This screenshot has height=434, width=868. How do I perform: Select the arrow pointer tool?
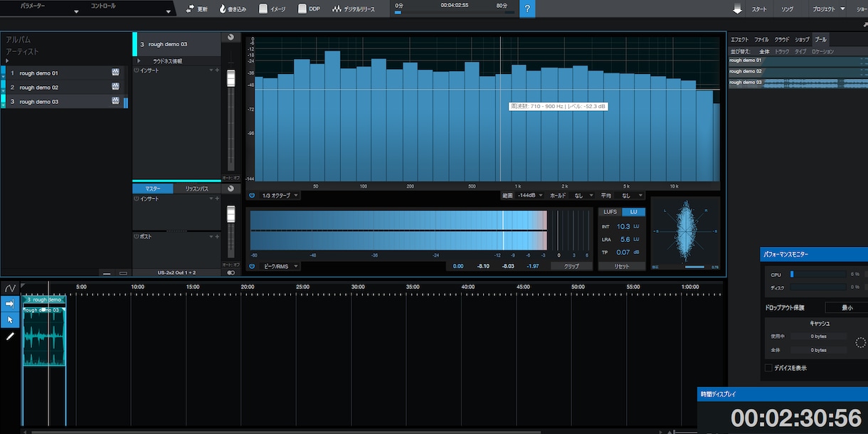click(10, 319)
